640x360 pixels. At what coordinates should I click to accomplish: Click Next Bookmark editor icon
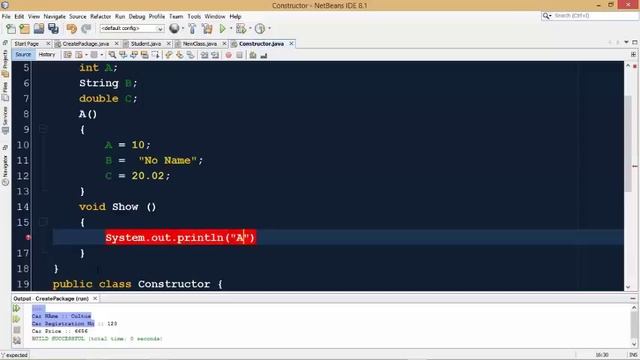[x=180, y=55]
